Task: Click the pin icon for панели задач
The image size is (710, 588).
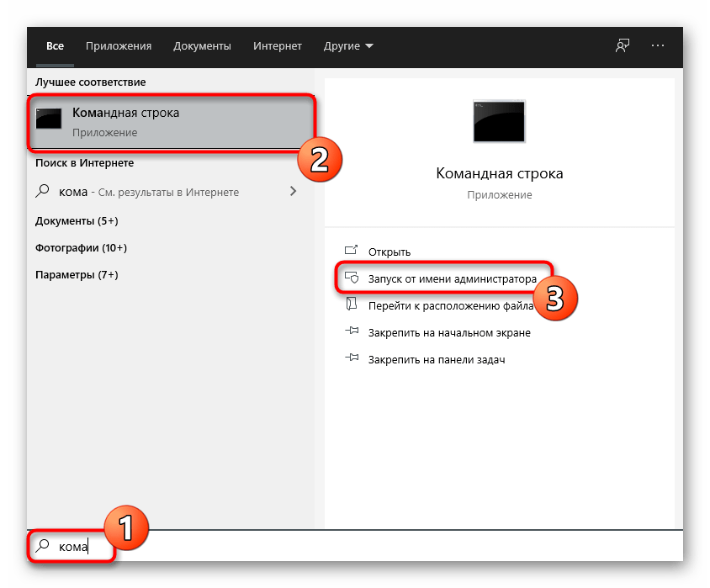Action: coord(352,359)
